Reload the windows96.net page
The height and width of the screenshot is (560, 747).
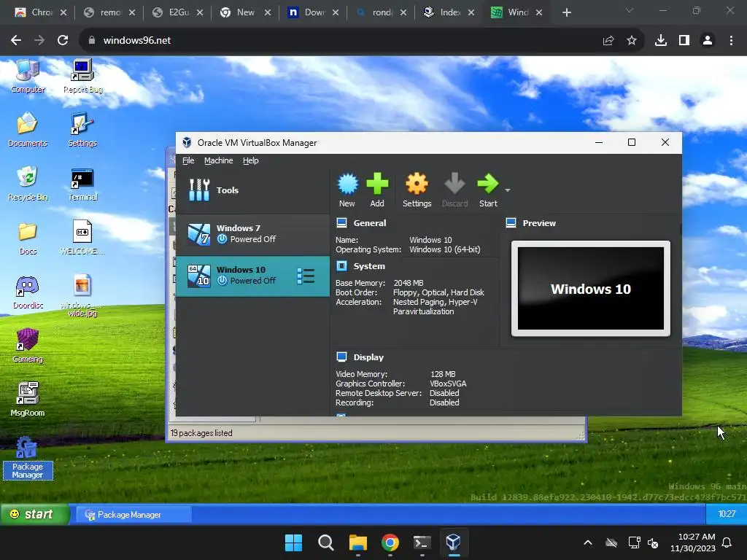click(63, 41)
